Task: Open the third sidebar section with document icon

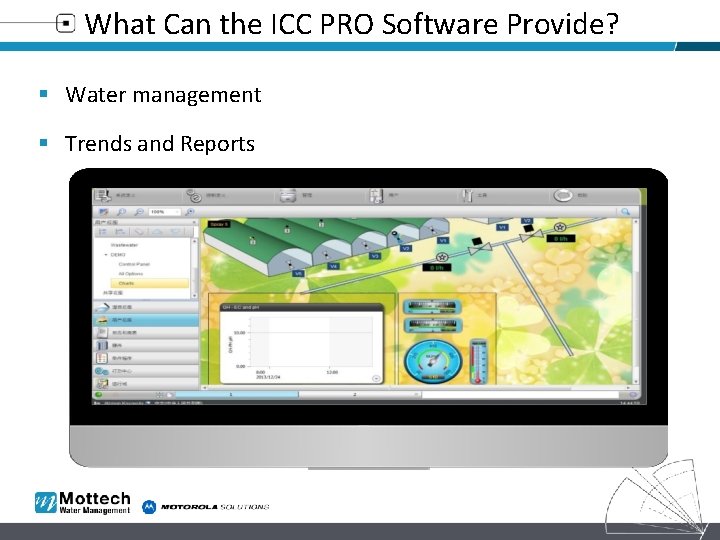Action: [146, 332]
